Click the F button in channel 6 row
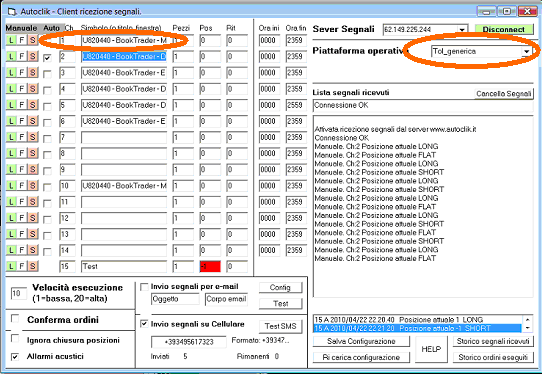Viewport: 542px width, 374px height. pyautogui.click(x=22, y=121)
